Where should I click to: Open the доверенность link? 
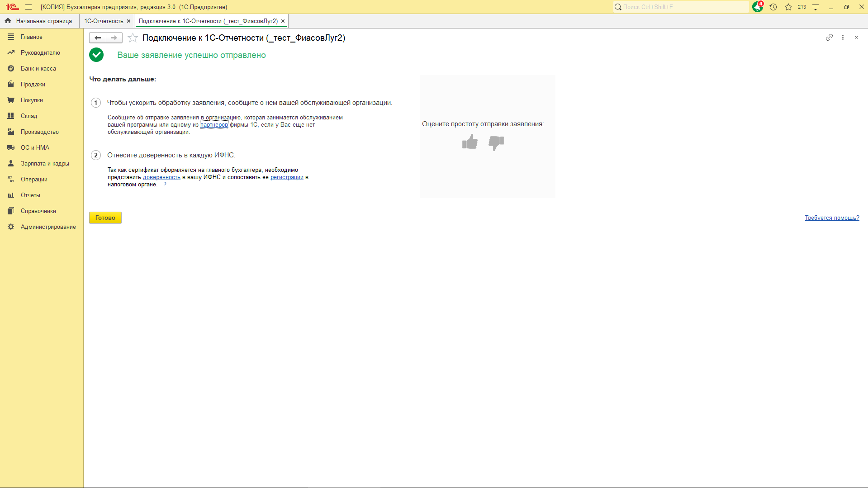point(161,177)
